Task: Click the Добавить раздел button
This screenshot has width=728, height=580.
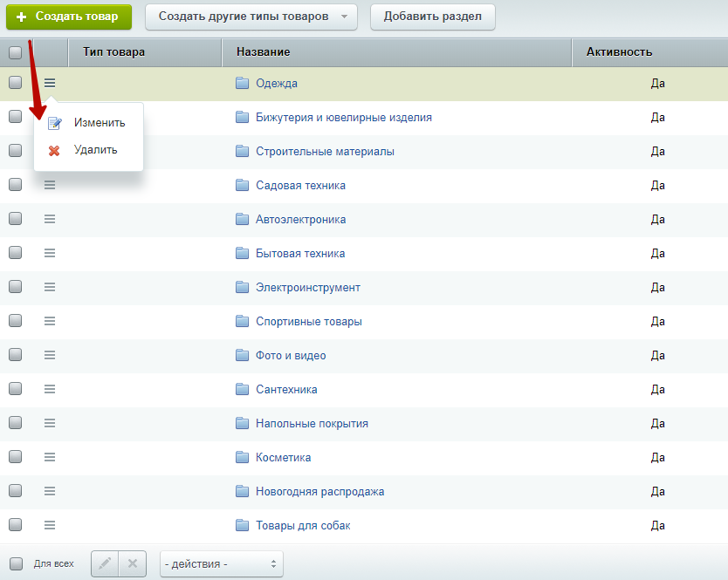Action: (433, 17)
